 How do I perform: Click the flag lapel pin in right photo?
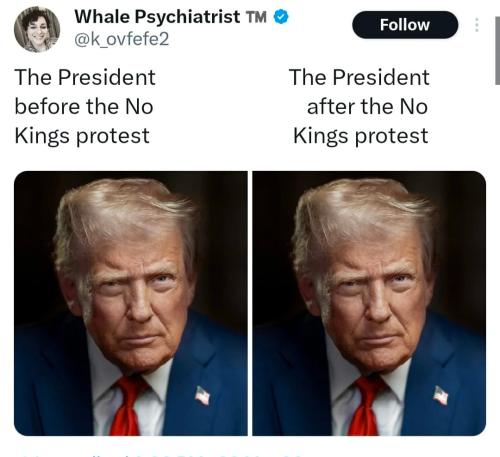(x=441, y=395)
